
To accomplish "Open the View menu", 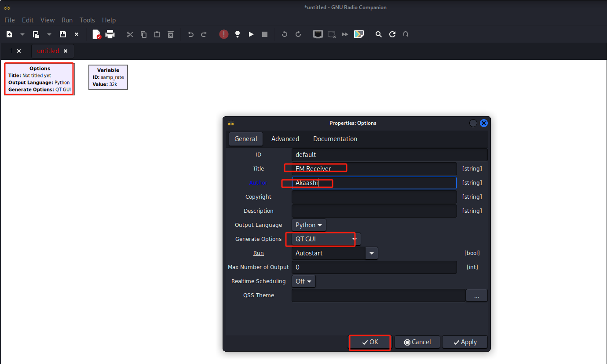I will [48, 20].
